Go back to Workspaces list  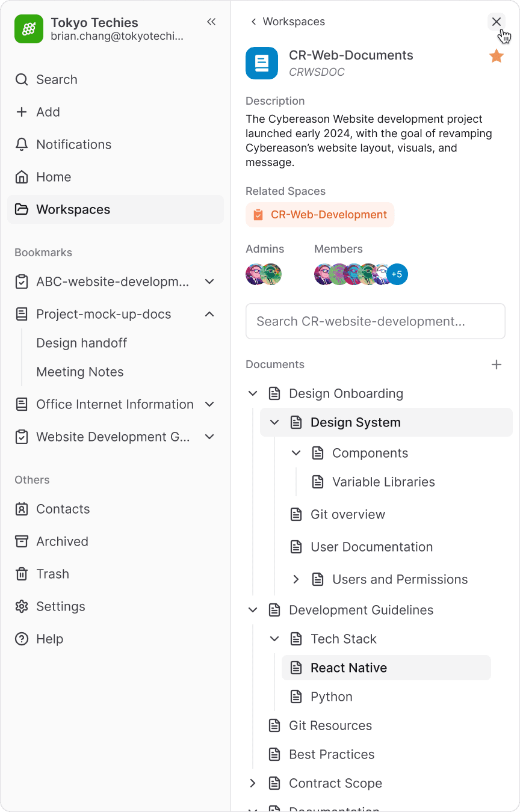[x=288, y=22]
